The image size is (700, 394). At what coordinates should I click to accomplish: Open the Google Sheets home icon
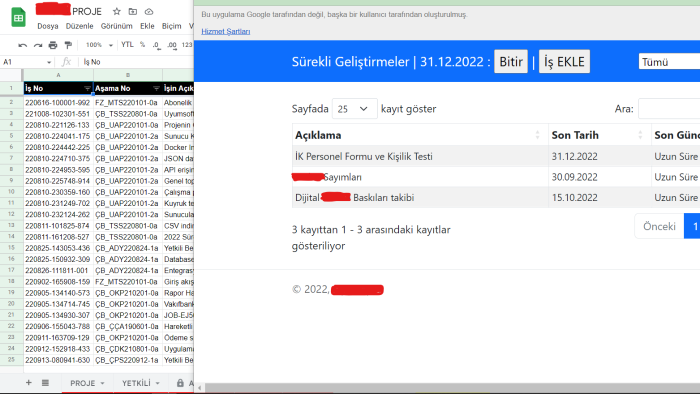18,17
